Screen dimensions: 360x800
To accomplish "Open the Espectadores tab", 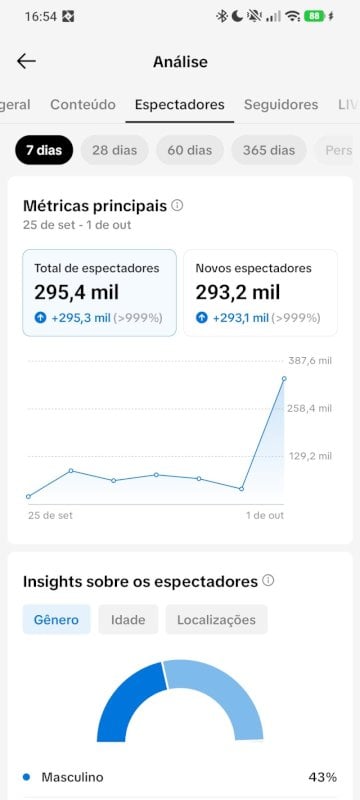I will click(x=179, y=105).
